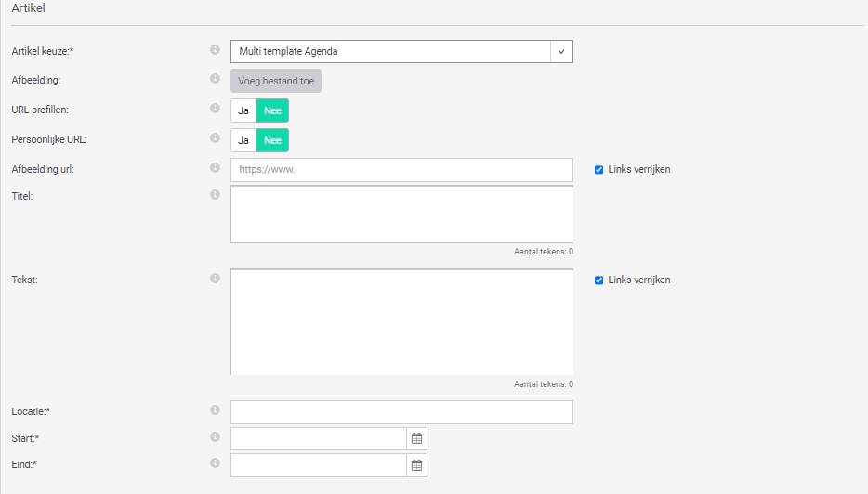The image size is (868, 494).
Task: Click the info icon beside Artikel keuze
Action: click(x=215, y=50)
